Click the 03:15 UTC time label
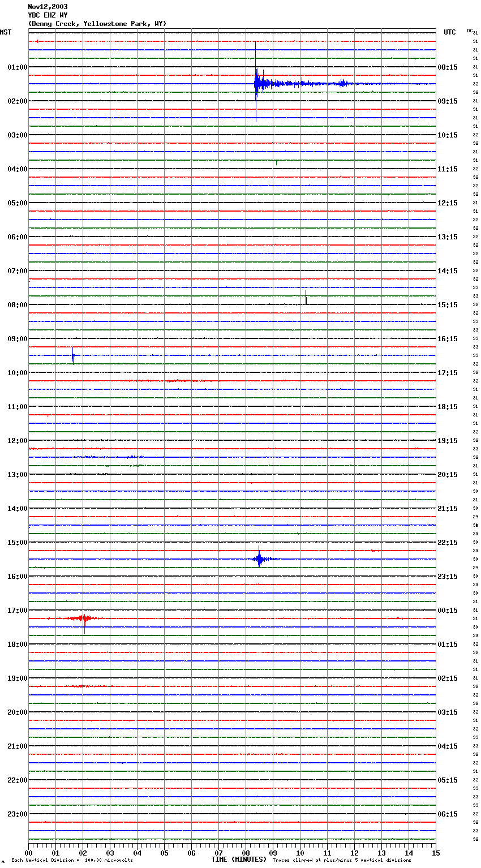 [x=448, y=712]
